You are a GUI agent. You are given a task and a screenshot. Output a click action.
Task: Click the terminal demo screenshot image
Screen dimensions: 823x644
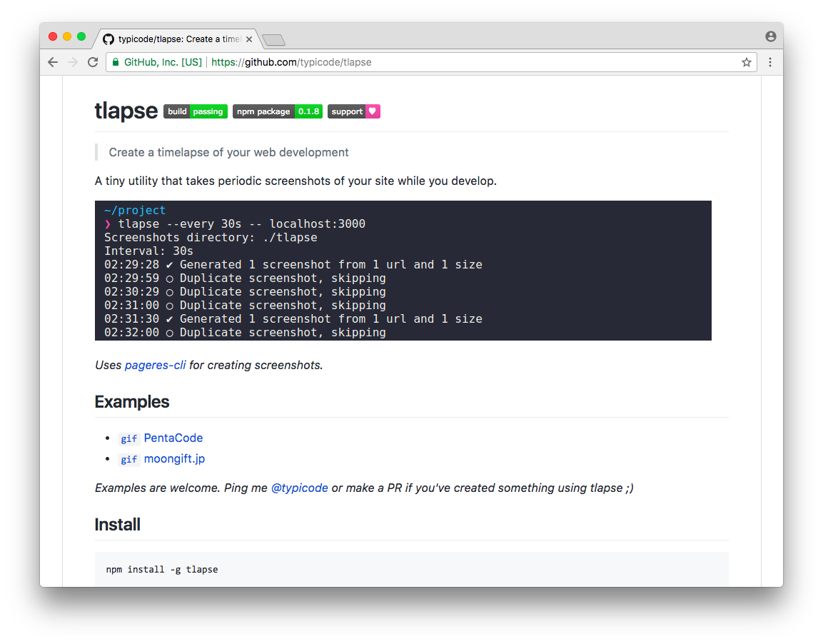[403, 271]
